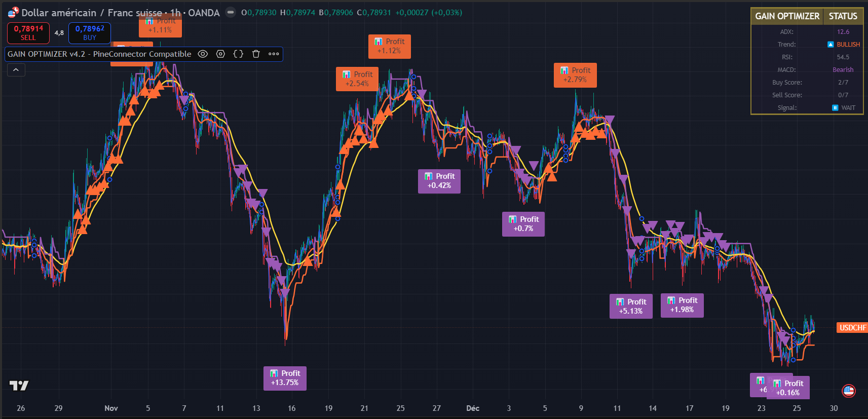868x419 pixels.
Task: Click GAIN OPTIMIZER table header
Action: (x=787, y=16)
